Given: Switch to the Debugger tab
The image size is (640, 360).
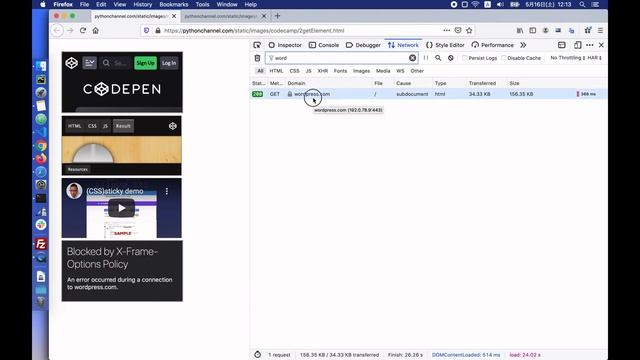Looking at the screenshot, I should point(363,45).
